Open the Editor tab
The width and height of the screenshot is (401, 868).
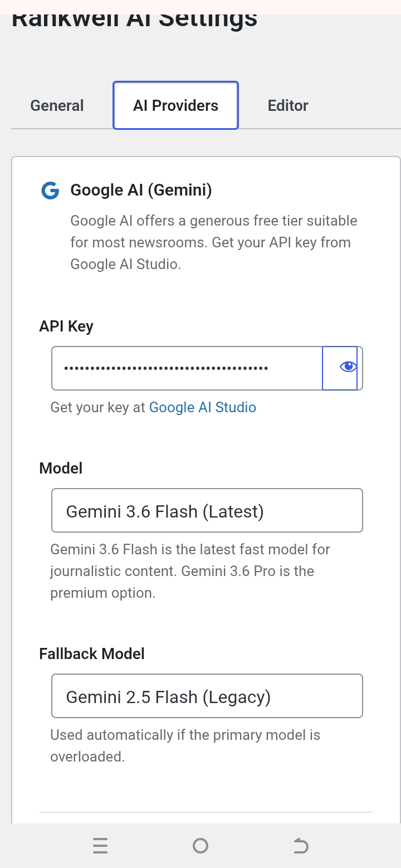288,105
